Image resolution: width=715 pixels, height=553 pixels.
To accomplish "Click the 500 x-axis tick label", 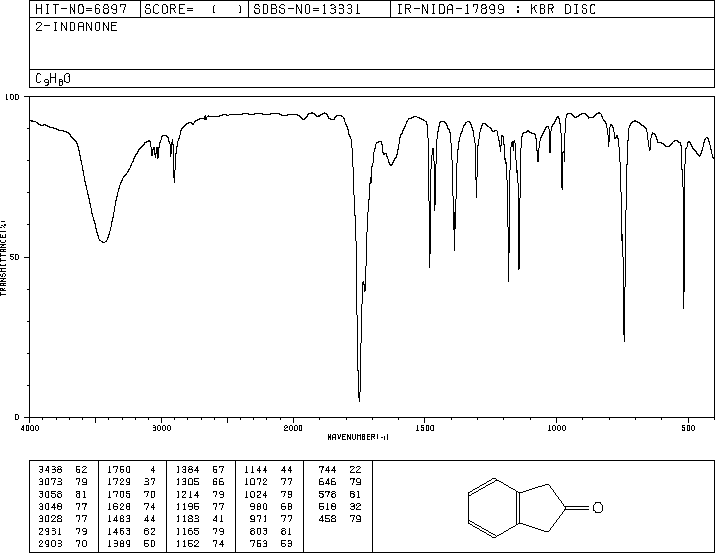I will 688,428.
